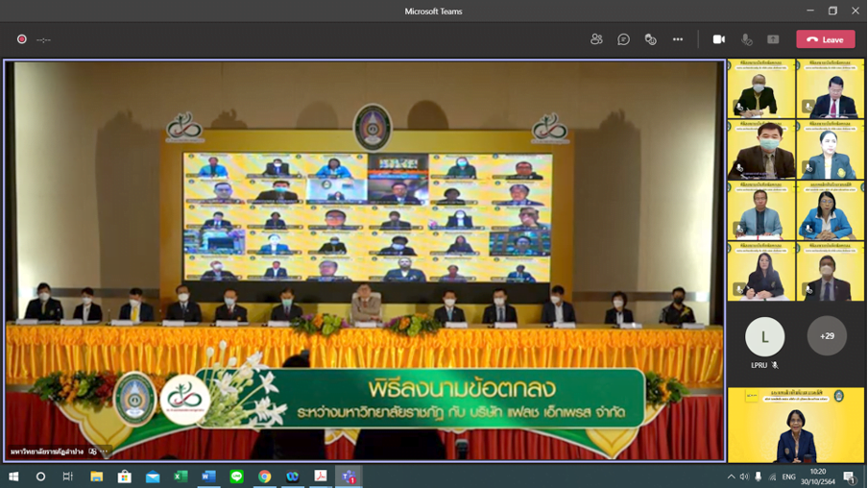Launch Google Chrome from the taskbar

click(x=265, y=476)
